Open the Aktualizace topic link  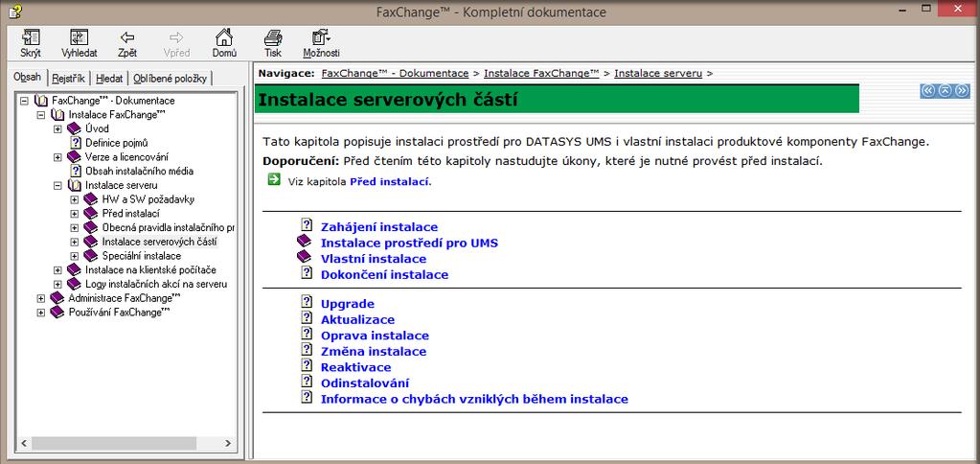coord(357,319)
